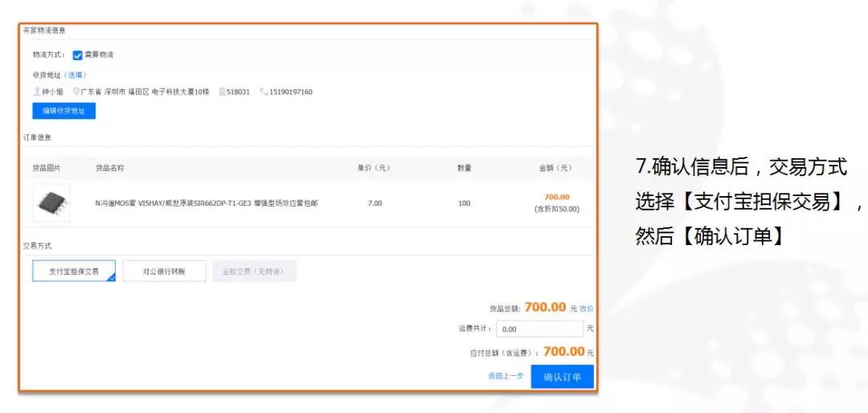
Task: Uncheck the 需要物流 checkbox
Action: click(x=78, y=55)
